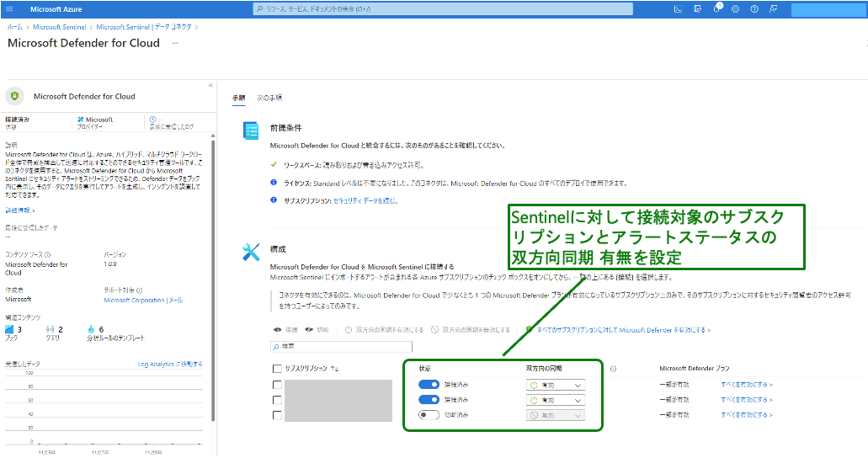Click the account area at top right
The image size is (868, 458).
pos(828,9)
